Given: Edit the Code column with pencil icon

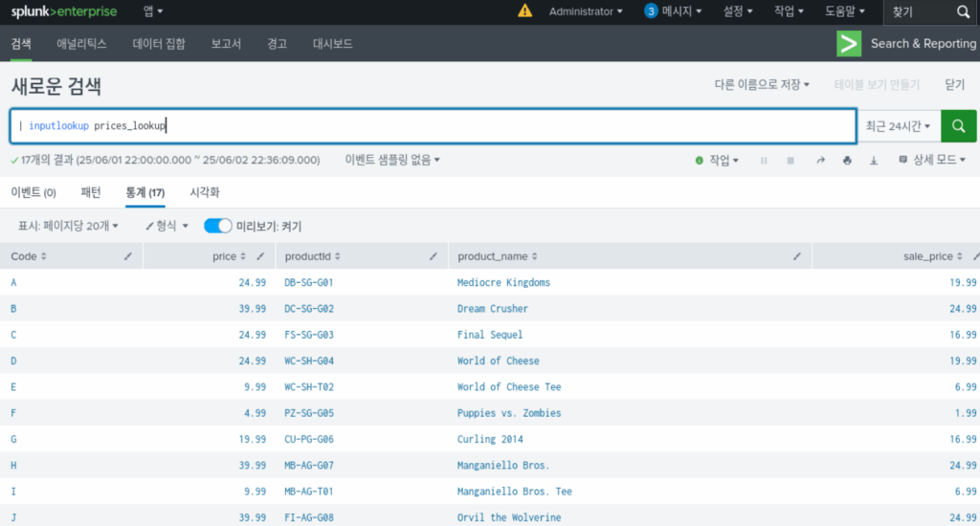Looking at the screenshot, I should (x=128, y=256).
